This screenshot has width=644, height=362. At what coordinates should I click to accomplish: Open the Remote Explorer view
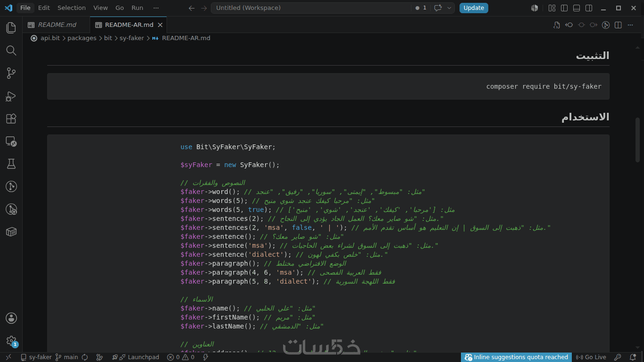(11, 141)
